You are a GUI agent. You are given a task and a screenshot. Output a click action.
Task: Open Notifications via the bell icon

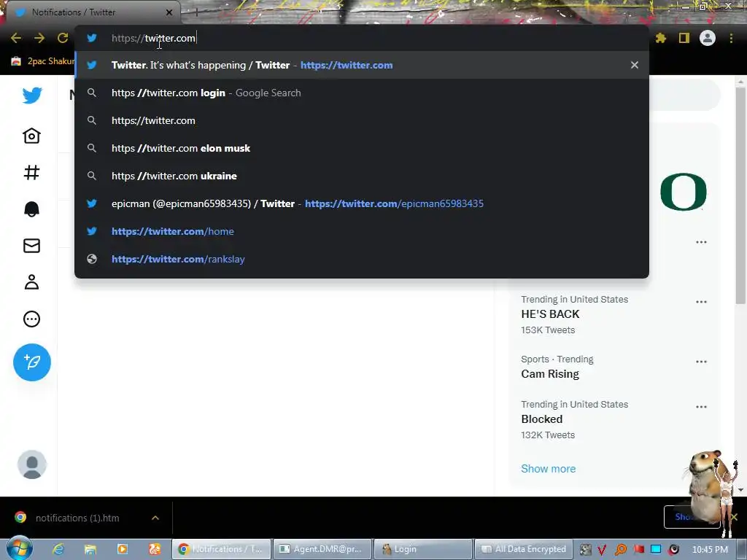tap(31, 209)
